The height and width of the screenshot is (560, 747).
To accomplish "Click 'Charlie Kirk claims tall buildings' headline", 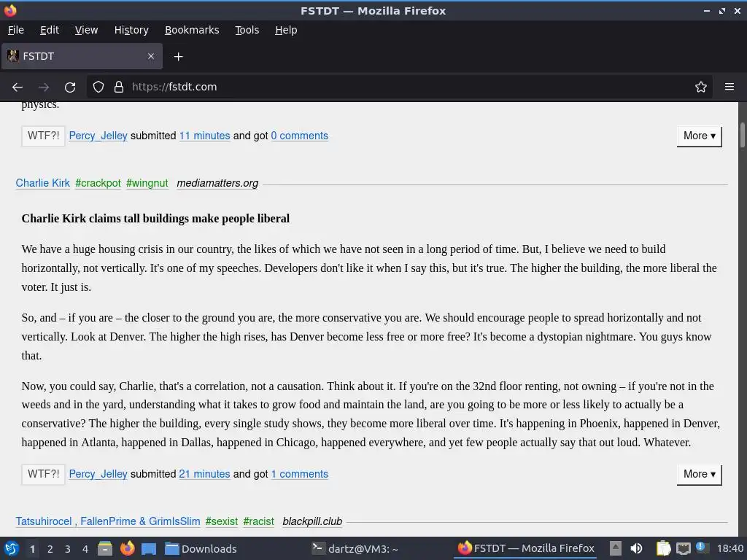I will [155, 219].
